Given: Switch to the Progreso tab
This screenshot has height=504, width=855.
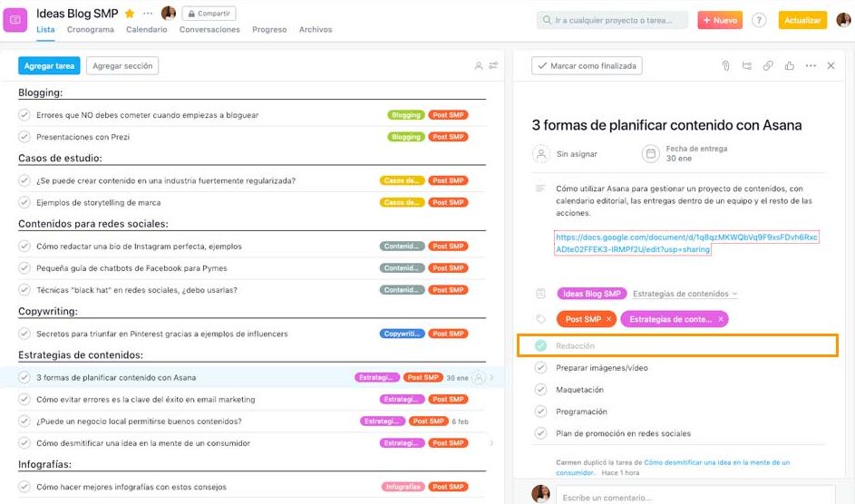Looking at the screenshot, I should tap(269, 29).
